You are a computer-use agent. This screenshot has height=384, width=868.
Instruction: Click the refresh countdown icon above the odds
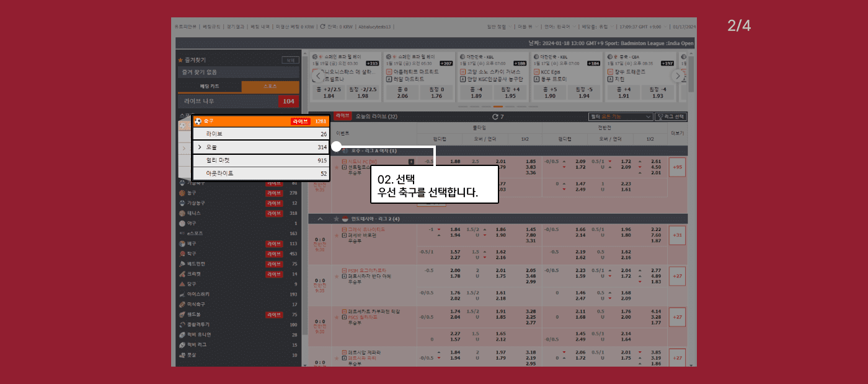click(x=495, y=116)
